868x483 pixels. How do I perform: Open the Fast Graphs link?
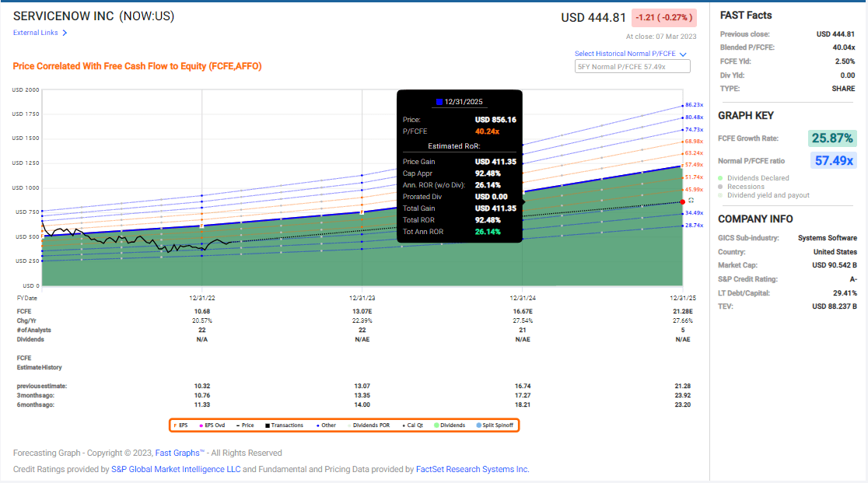(x=179, y=453)
